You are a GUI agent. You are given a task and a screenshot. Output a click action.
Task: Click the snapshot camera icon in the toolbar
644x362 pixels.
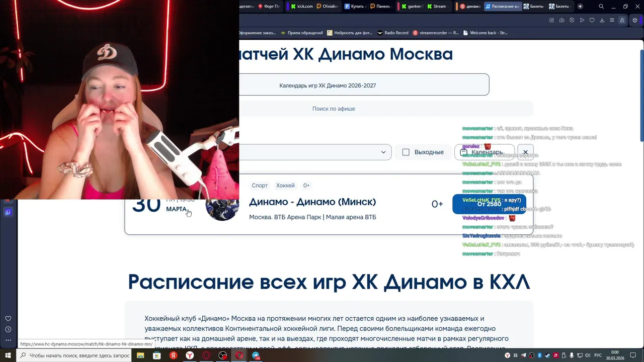(562, 20)
